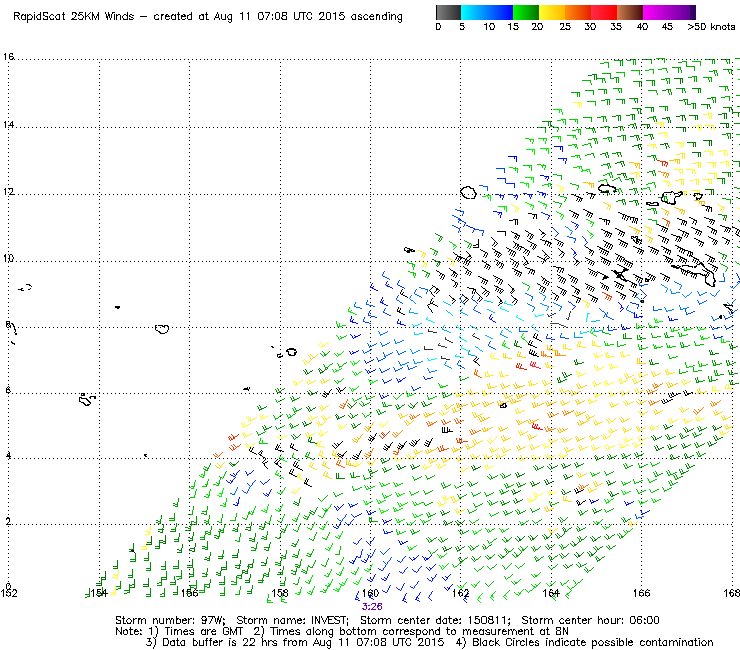The image size is (740, 650).
Task: Click the longitude axis label '164'
Action: [x=551, y=593]
